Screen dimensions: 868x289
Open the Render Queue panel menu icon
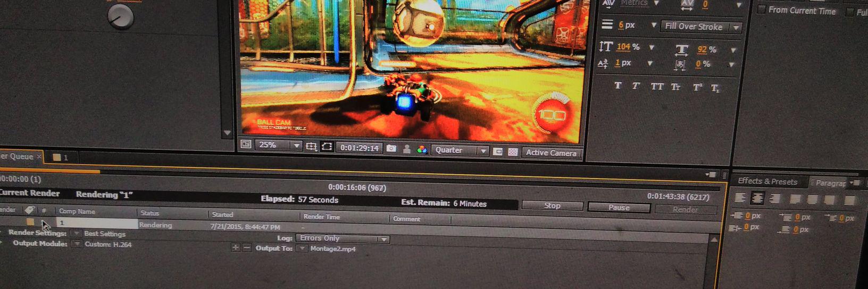(711, 175)
